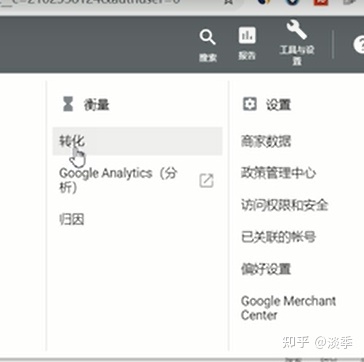Viewport: 364px width, 362px height.
Task: Click the gear icon next to 设置
Action: [249, 104]
